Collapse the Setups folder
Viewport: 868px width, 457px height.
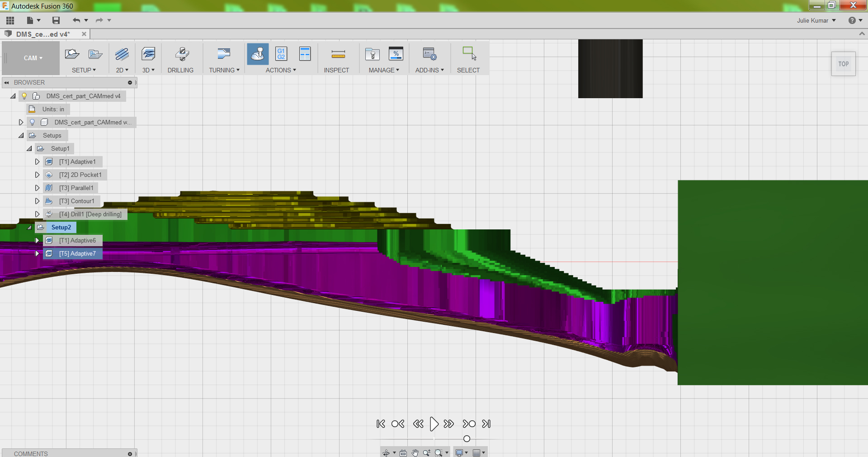pos(21,135)
